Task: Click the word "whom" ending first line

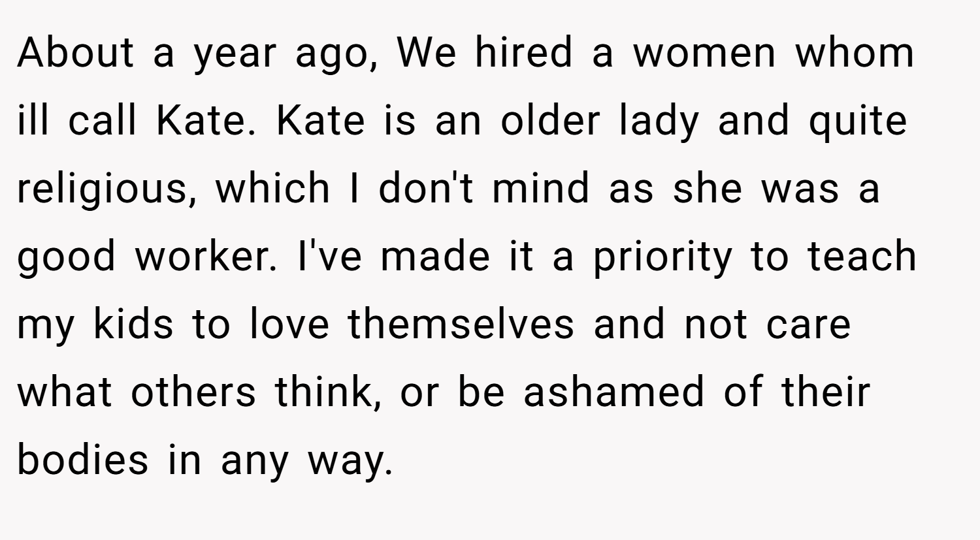Action: pos(853,52)
